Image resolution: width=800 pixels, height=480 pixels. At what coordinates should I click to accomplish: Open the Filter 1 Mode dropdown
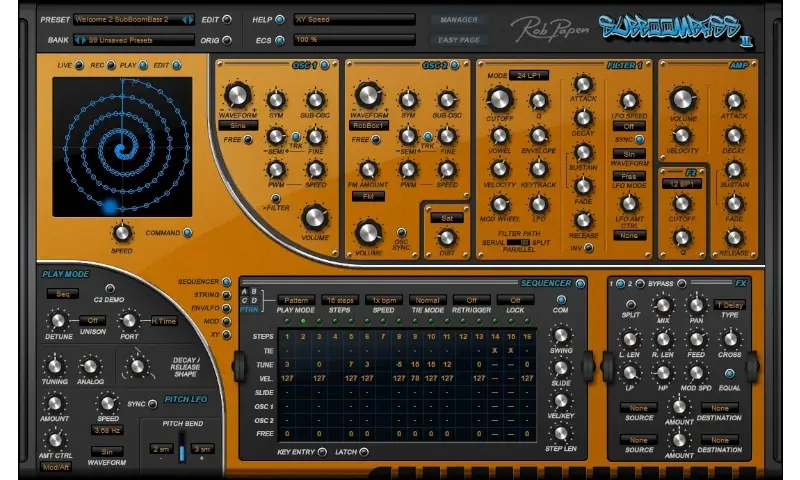(528, 76)
